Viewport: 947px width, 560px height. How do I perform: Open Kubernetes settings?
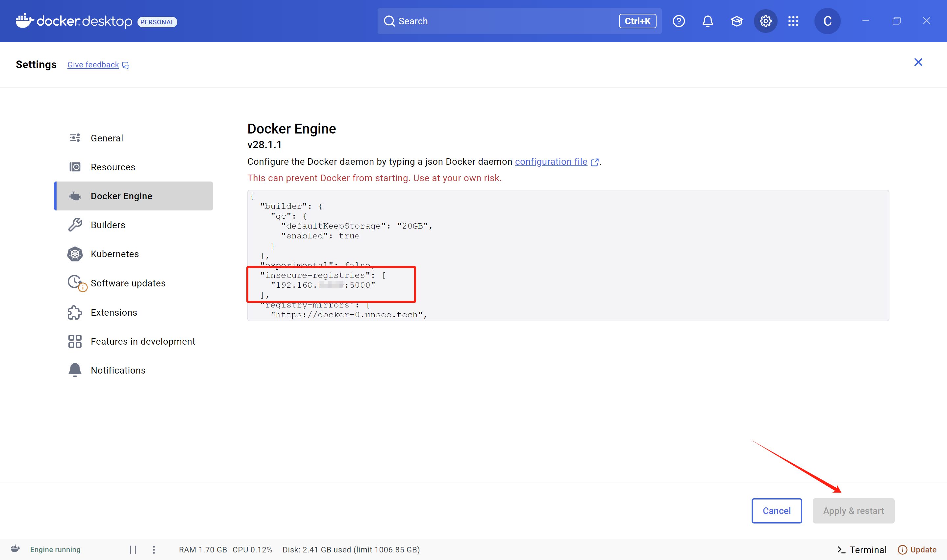115,254
